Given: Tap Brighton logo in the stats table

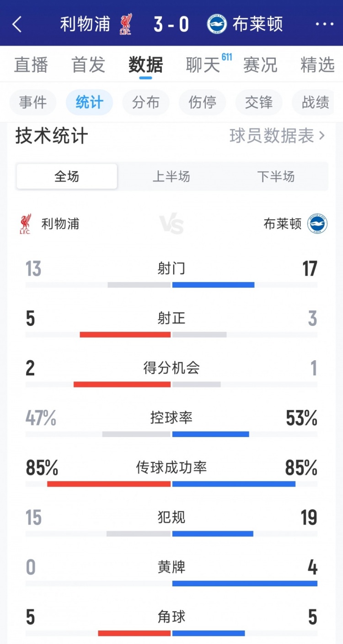Looking at the screenshot, I should pyautogui.click(x=317, y=224).
